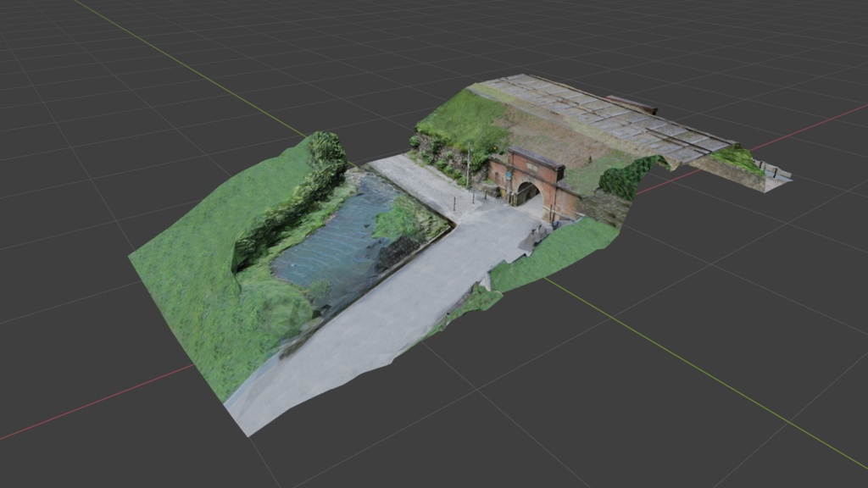Viewport: 868px width, 488px height.
Task: Click the leafy tree at the pond edge
Action: point(403,219)
